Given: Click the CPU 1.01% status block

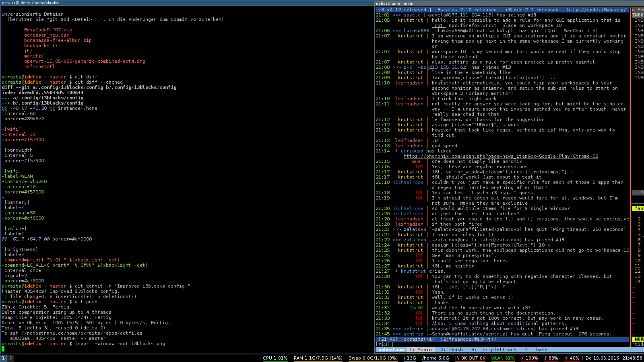Looking at the screenshot, I should coord(275,358).
